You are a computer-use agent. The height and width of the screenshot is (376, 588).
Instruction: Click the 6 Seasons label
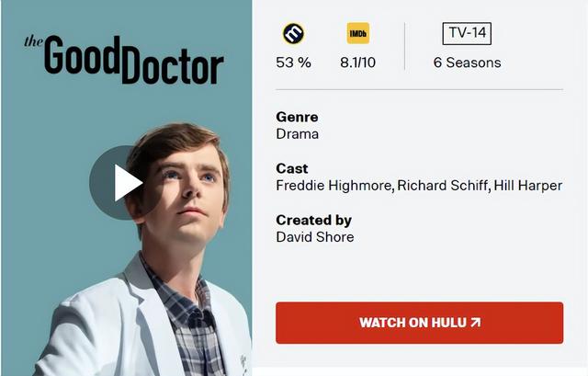point(467,63)
